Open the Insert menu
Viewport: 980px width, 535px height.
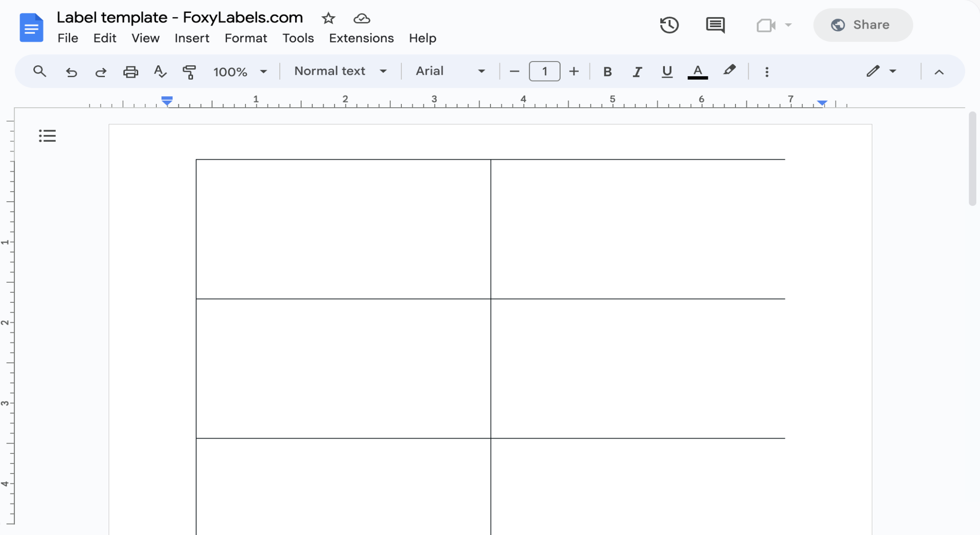pos(192,38)
